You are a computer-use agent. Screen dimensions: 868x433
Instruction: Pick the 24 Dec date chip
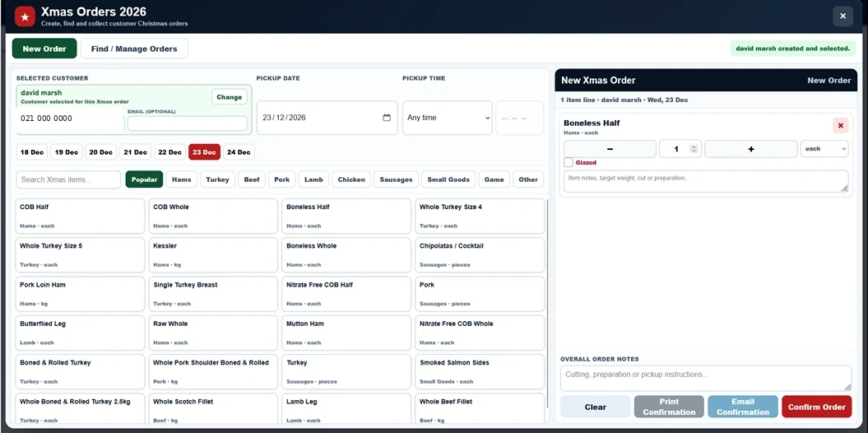(239, 152)
